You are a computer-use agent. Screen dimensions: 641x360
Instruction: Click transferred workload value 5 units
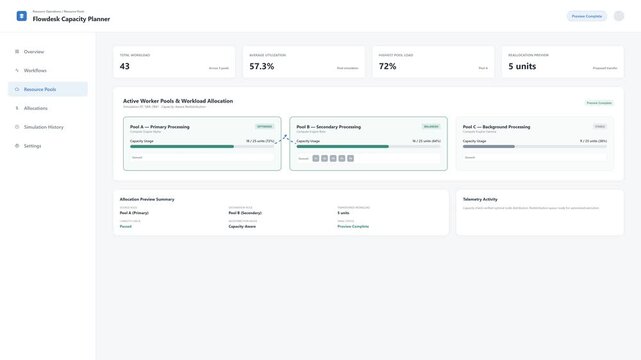click(x=343, y=213)
